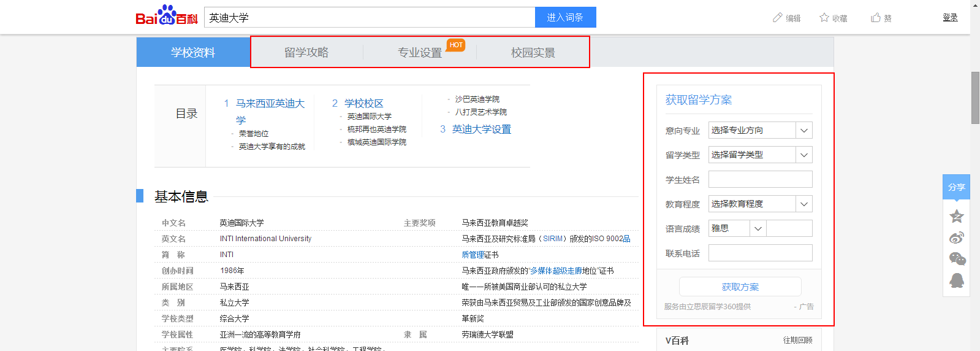Click the text 劳瑞德大学联盟
This screenshot has width=980, height=351.
[487, 334]
